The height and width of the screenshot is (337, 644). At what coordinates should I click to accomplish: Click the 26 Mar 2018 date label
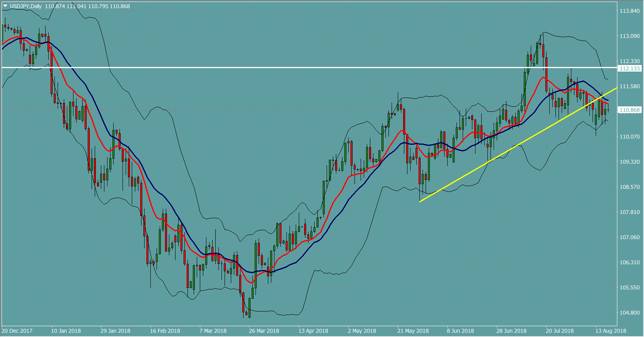pyautogui.click(x=264, y=331)
